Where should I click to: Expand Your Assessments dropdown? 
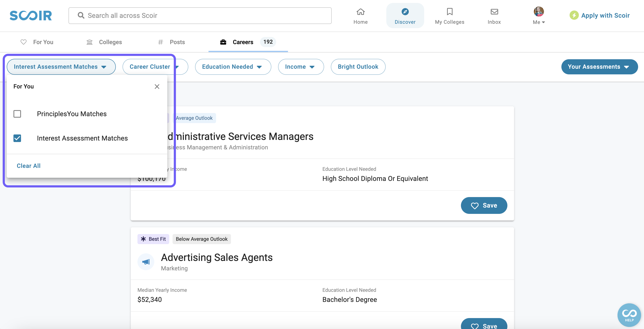(x=599, y=67)
